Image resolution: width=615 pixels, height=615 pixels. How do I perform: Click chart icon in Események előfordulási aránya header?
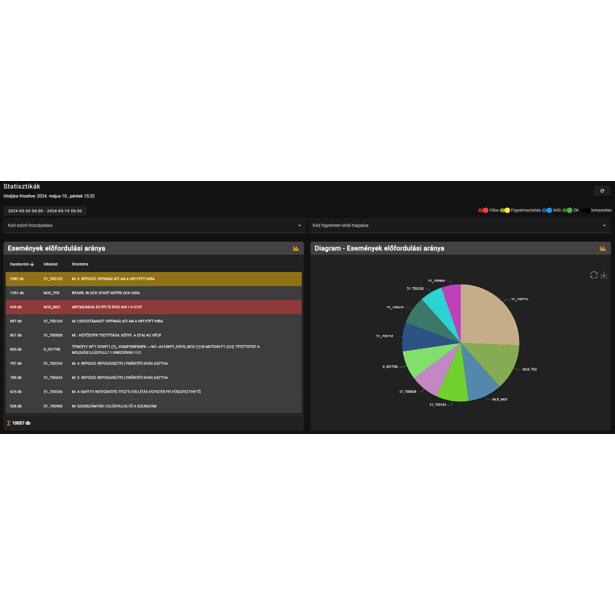(x=296, y=248)
